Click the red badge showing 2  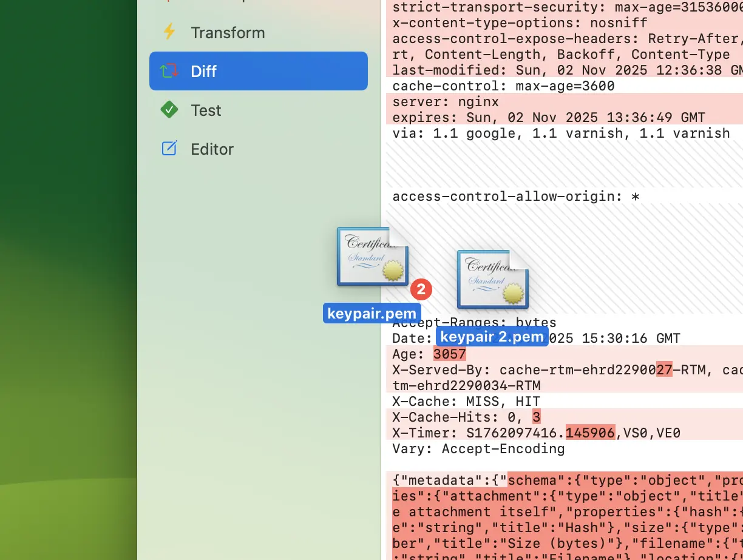pyautogui.click(x=421, y=289)
